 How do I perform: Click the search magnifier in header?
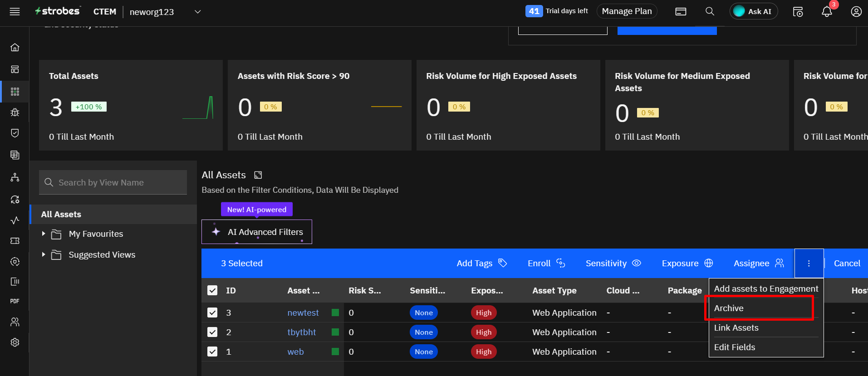[710, 12]
